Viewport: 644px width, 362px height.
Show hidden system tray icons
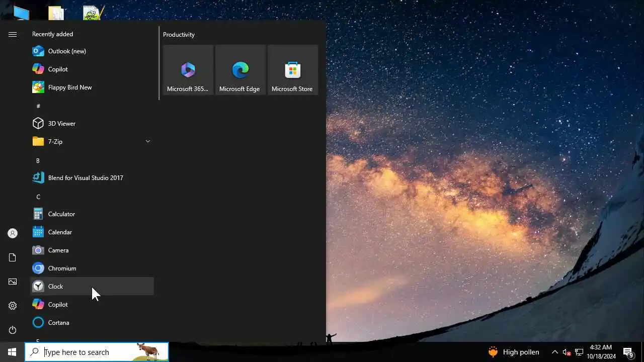point(555,352)
